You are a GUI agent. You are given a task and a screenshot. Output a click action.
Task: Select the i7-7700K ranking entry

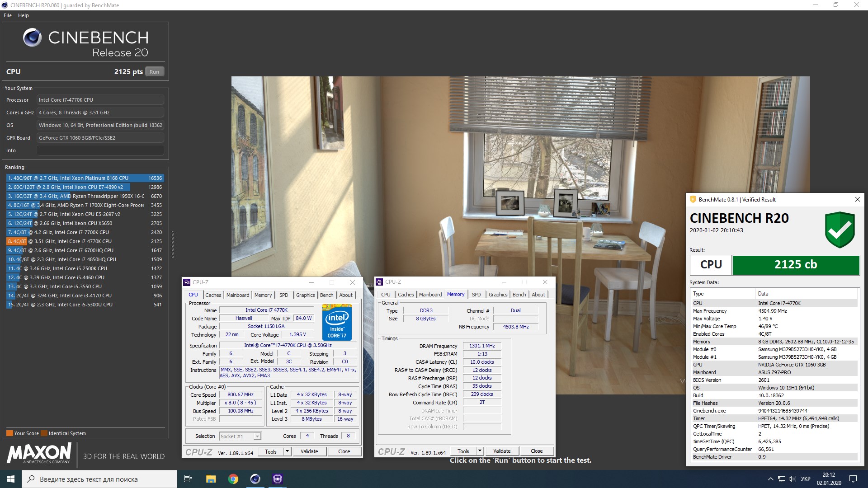point(85,232)
